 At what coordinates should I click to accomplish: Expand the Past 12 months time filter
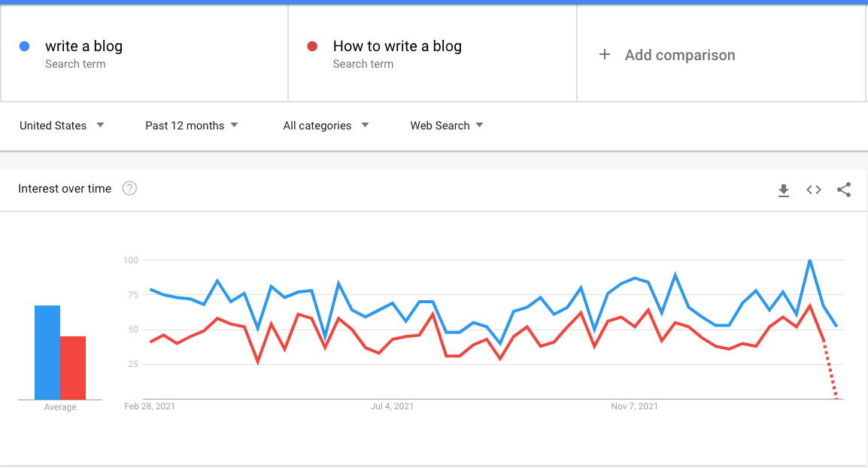tap(191, 126)
